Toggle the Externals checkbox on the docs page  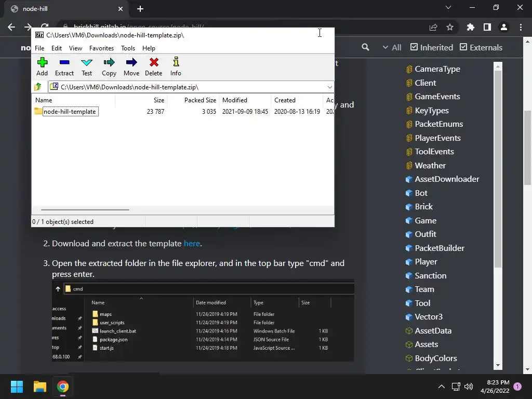tap(463, 47)
